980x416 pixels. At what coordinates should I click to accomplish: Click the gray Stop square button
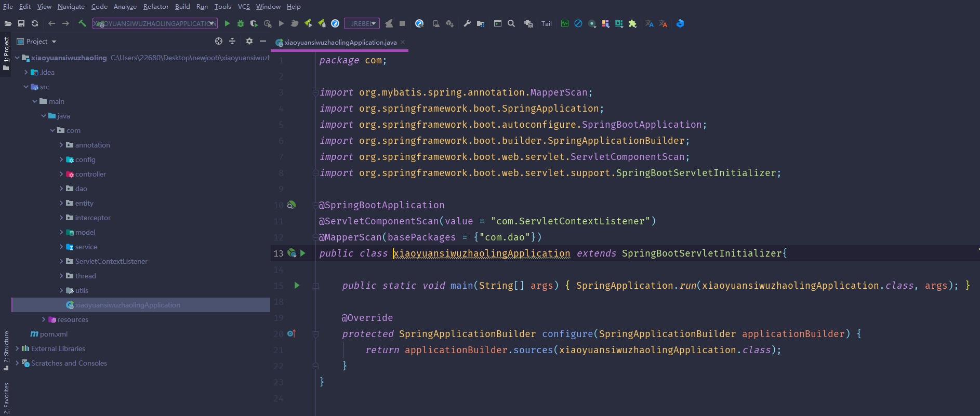point(402,23)
